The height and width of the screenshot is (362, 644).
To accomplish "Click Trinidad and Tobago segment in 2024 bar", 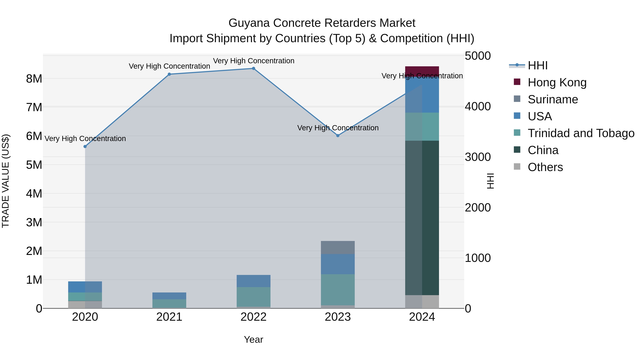I will coord(422,127).
